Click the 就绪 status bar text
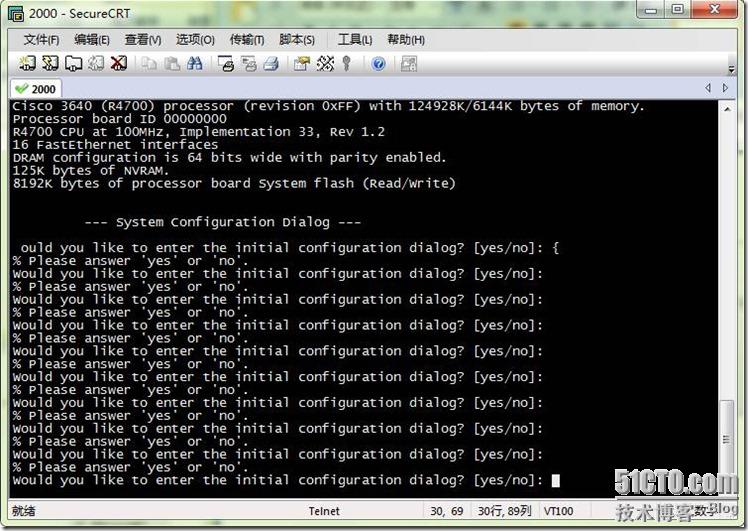Image resolution: width=748 pixels, height=531 pixels. point(24,511)
